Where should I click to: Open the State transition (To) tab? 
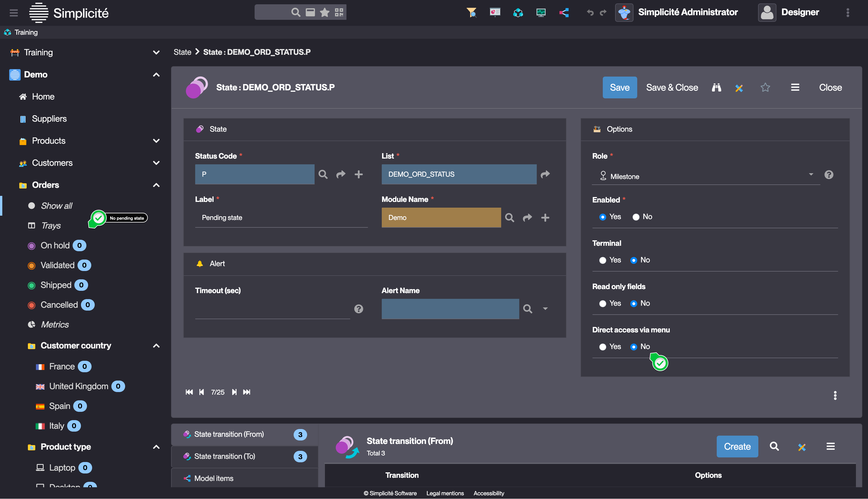click(225, 457)
